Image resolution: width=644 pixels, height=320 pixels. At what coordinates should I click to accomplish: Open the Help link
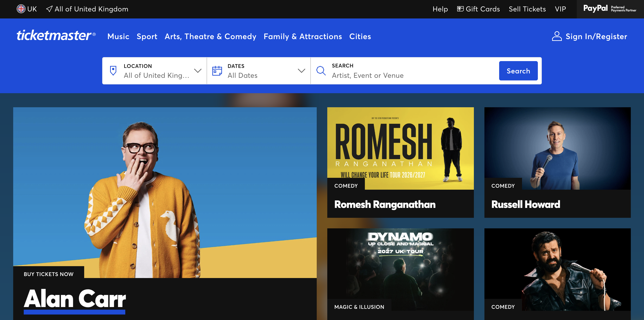(x=440, y=9)
